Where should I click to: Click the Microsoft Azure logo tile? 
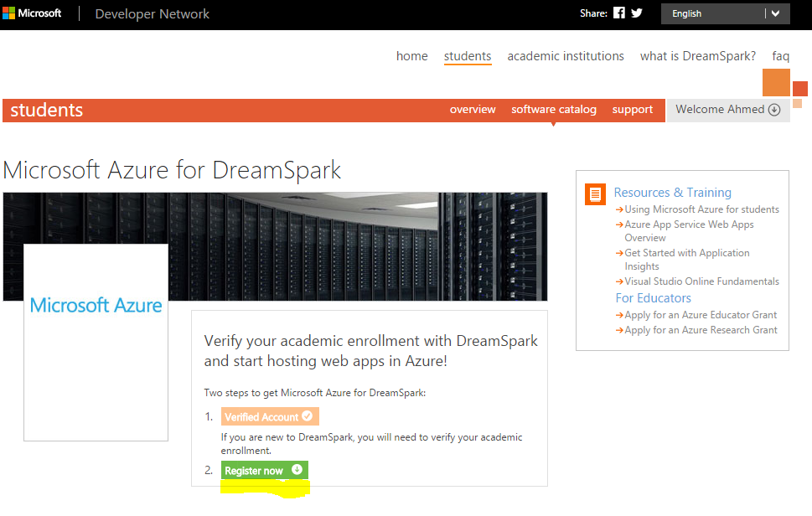[x=96, y=343]
